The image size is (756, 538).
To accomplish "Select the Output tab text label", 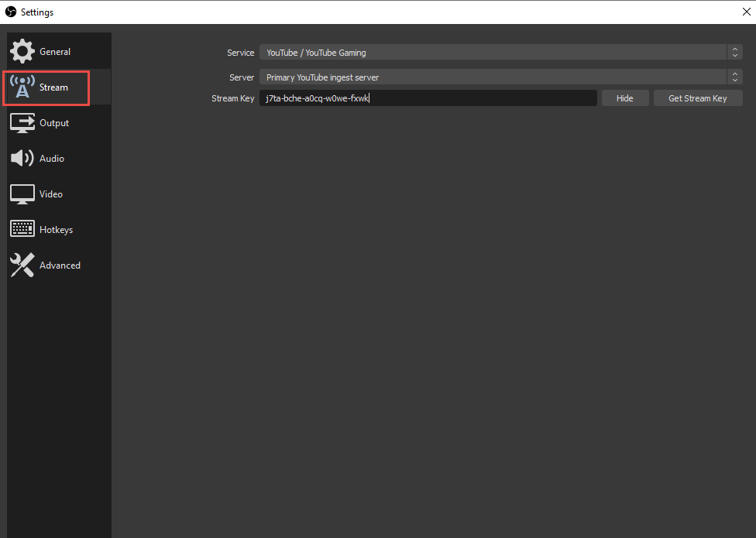I will click(54, 123).
